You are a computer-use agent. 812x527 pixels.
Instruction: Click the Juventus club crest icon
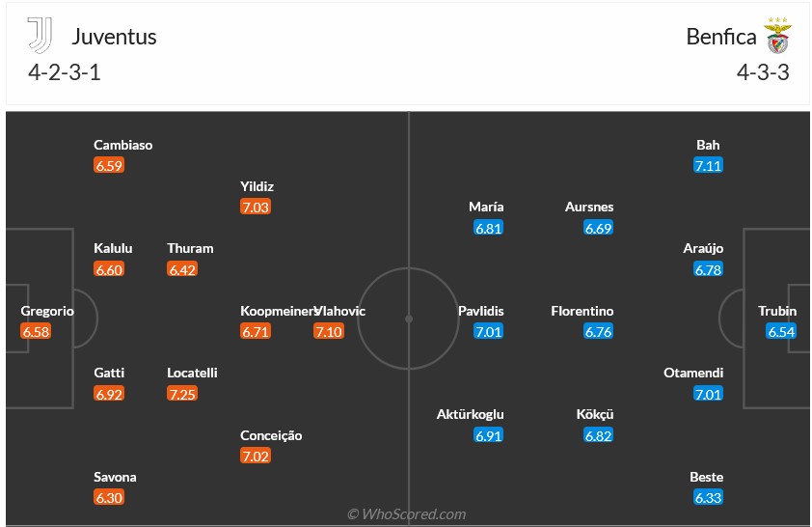[x=41, y=36]
